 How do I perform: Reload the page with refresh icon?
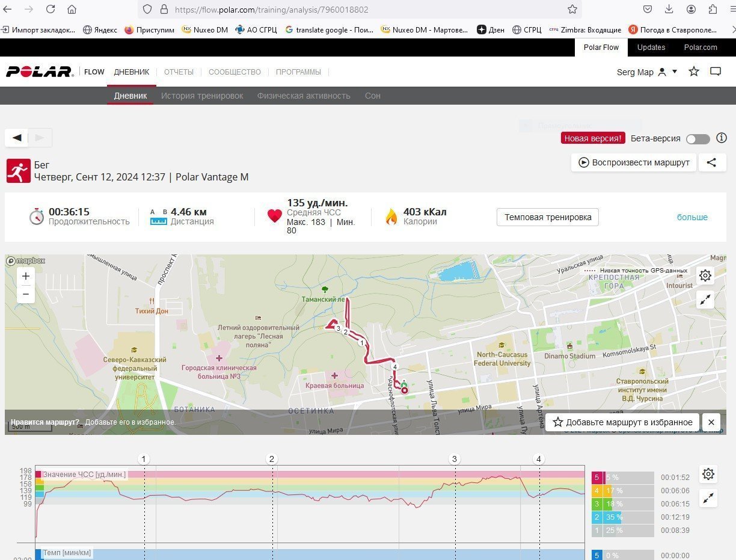pos(51,10)
